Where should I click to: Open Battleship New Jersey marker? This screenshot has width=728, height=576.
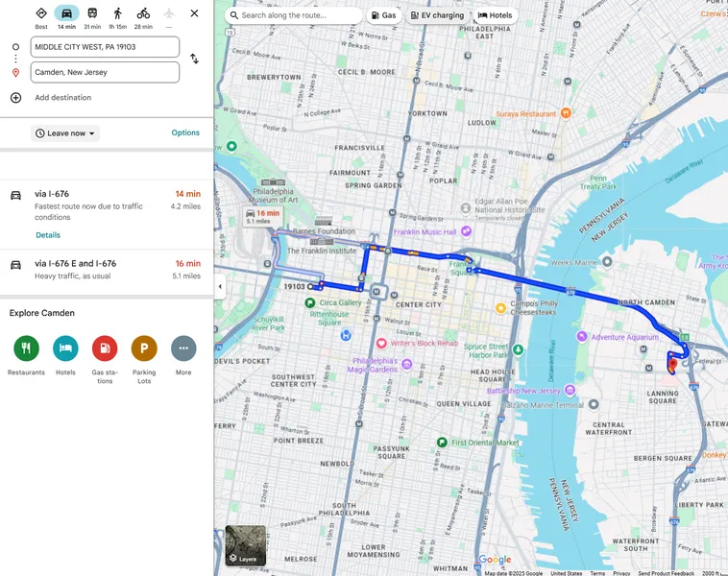click(x=570, y=390)
